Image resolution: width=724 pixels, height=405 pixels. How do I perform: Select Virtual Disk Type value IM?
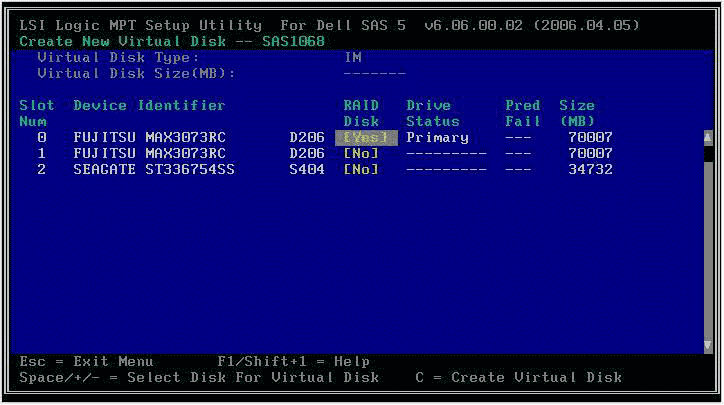click(353, 58)
